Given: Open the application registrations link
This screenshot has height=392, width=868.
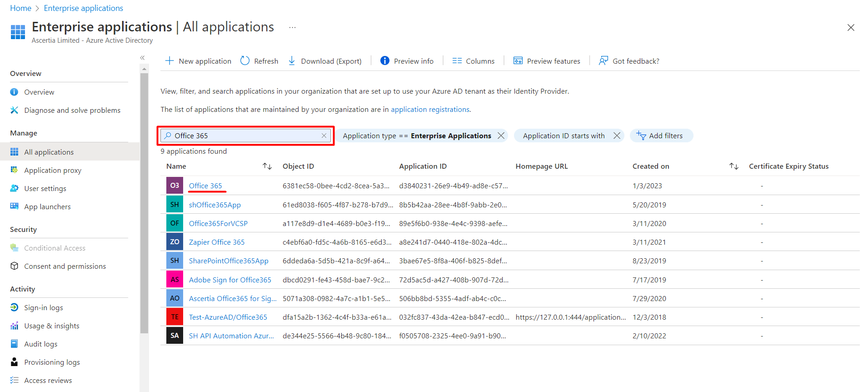Looking at the screenshot, I should click(430, 109).
